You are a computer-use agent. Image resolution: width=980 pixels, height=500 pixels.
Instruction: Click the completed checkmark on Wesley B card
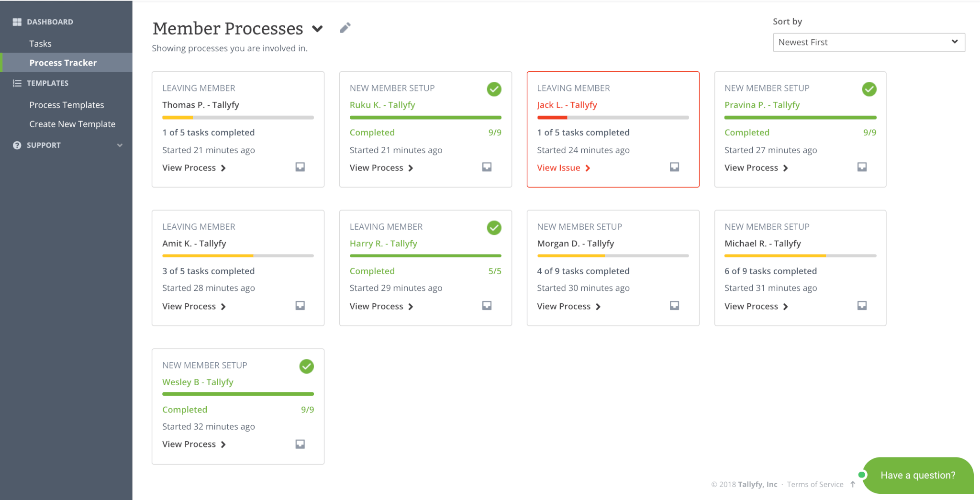[307, 367]
